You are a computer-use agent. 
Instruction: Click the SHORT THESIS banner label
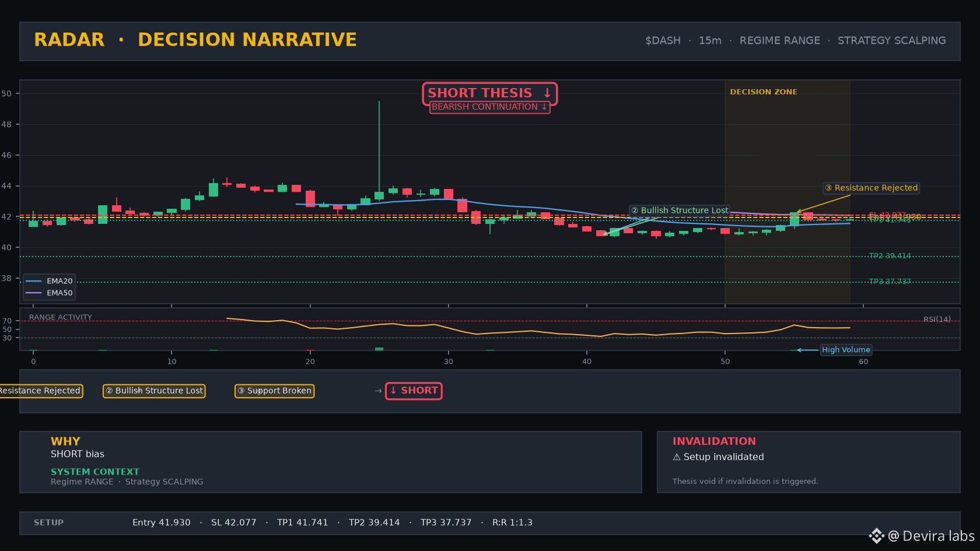click(489, 93)
